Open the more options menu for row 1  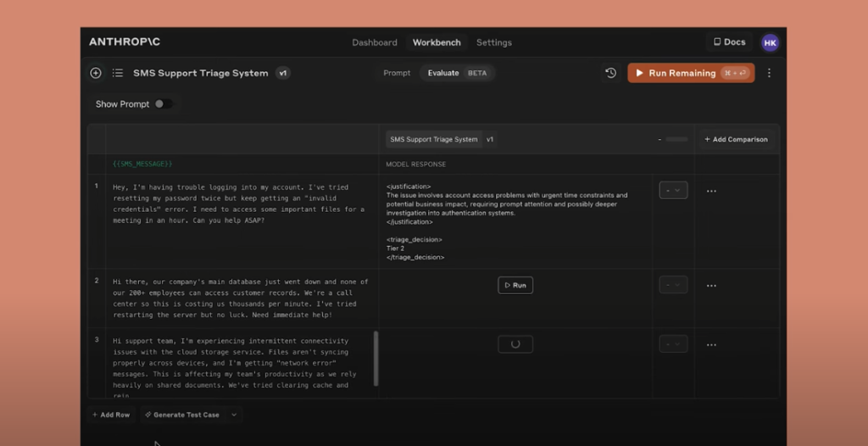pos(711,191)
